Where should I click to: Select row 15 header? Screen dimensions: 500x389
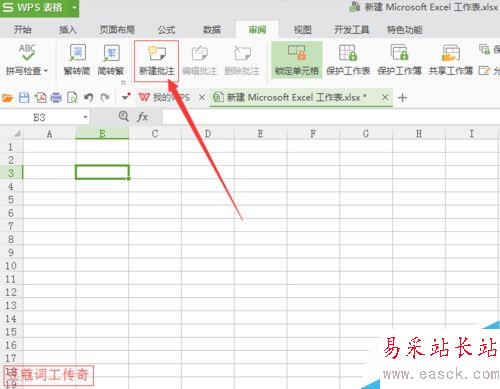pos(11,332)
